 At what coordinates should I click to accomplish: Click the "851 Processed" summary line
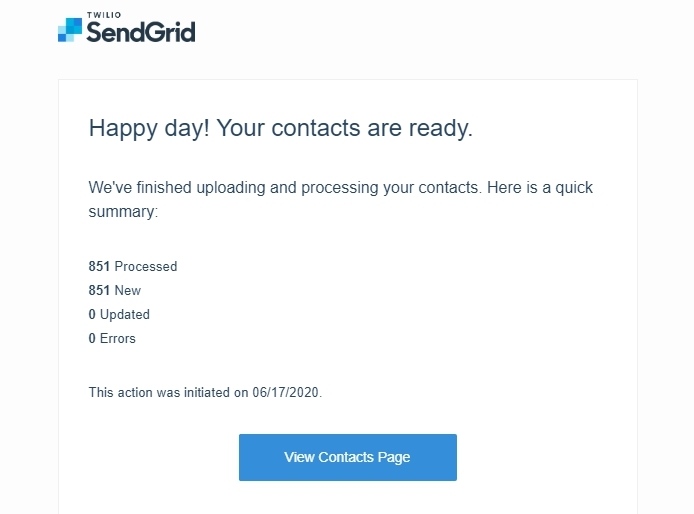pos(133,266)
